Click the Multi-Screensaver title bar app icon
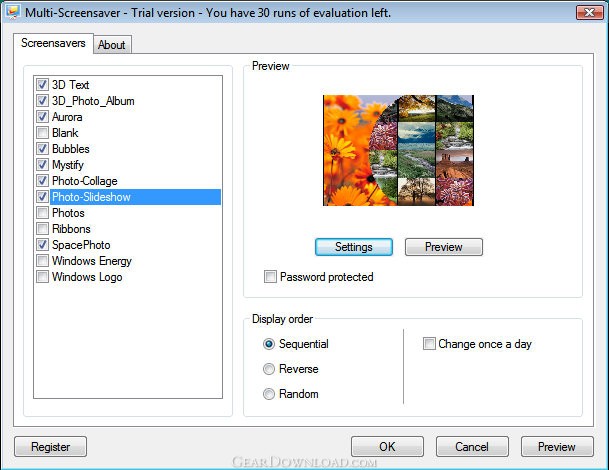The image size is (609, 470). tap(12, 12)
